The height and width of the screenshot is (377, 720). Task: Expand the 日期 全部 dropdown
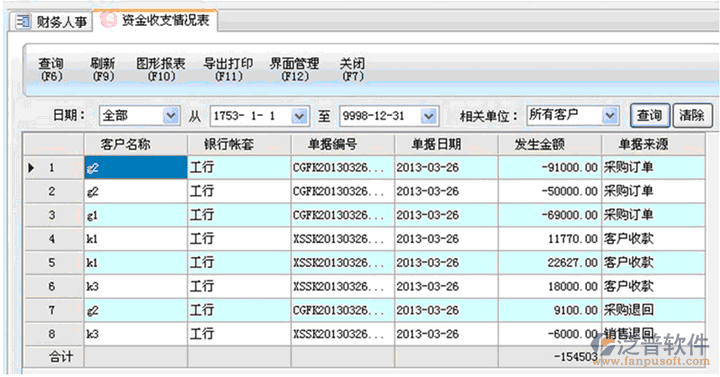tap(171, 116)
